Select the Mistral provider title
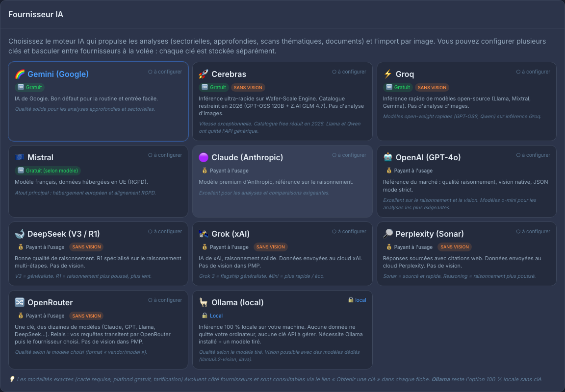This screenshot has width=565, height=392. 40,158
